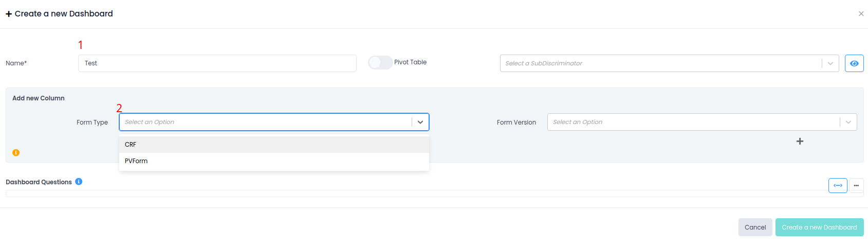Click the Form Type select field
The width and height of the screenshot is (868, 245).
coord(265,122)
